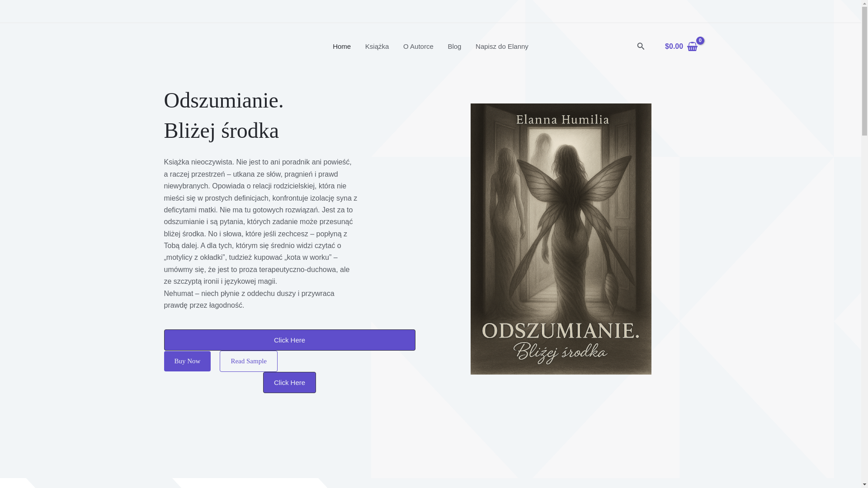Image resolution: width=868 pixels, height=488 pixels.
Task: Click the wide Click Here button
Action: click(x=289, y=340)
